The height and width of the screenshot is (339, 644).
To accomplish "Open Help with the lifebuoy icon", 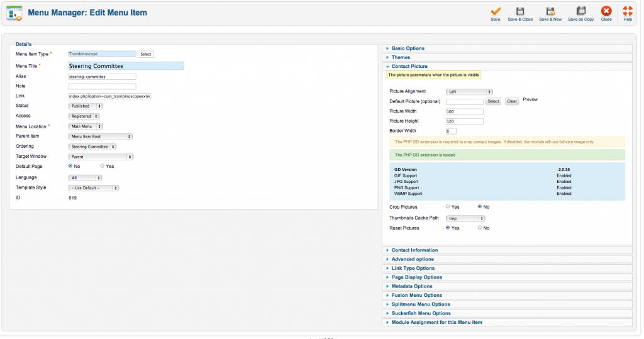I will (x=628, y=11).
